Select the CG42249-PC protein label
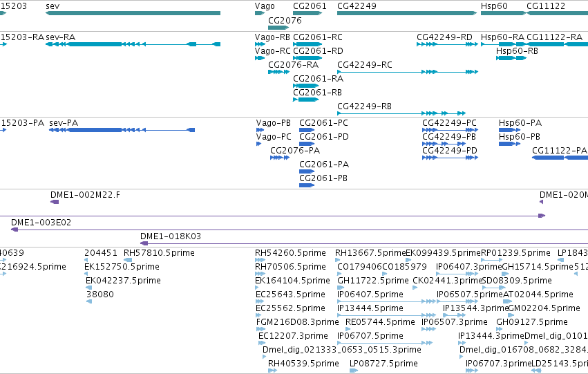This screenshot has height=374, width=588. [x=449, y=123]
